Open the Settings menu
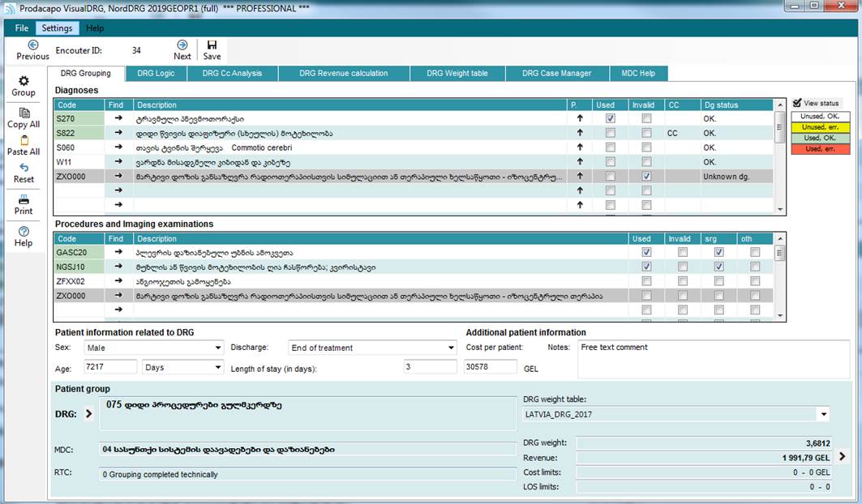The width and height of the screenshot is (862, 504). pos(57,28)
